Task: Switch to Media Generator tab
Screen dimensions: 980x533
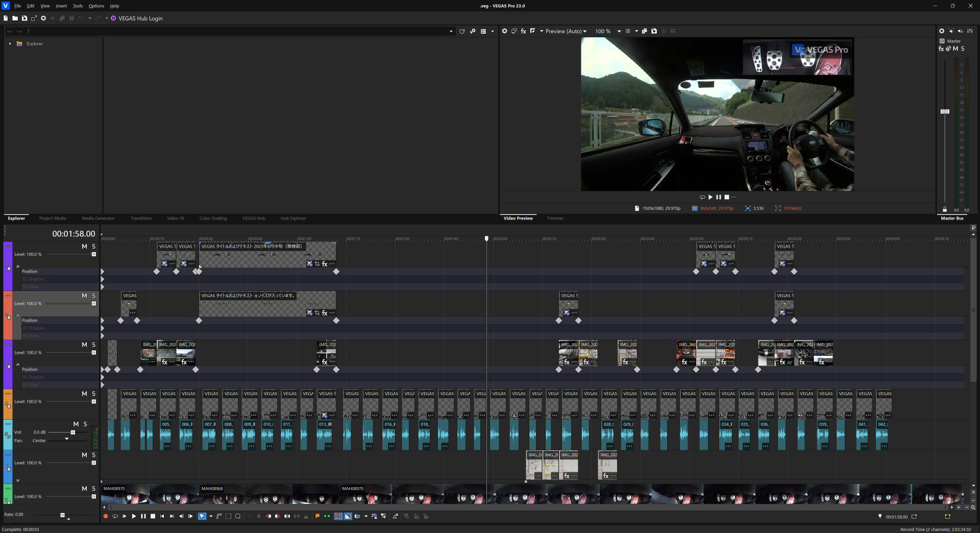Action: [x=98, y=219]
